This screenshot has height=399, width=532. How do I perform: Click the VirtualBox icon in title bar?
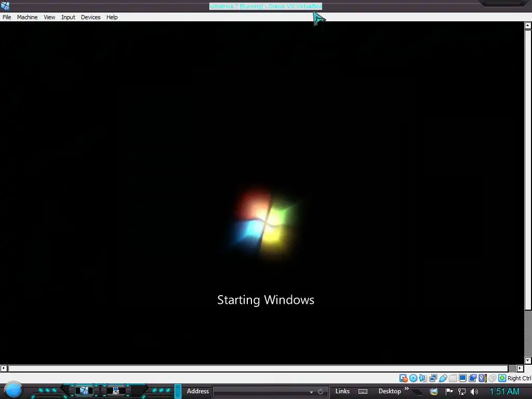[5, 6]
